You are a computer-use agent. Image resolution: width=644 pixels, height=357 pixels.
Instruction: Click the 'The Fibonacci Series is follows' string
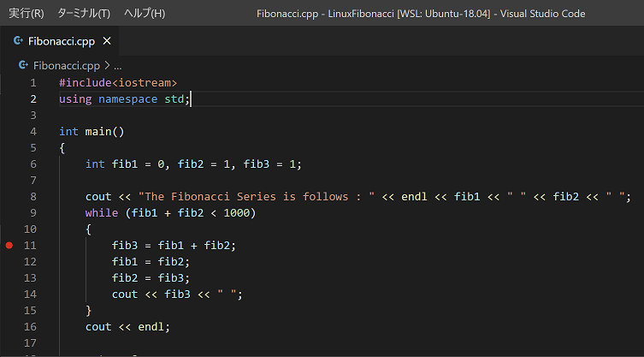(x=257, y=197)
